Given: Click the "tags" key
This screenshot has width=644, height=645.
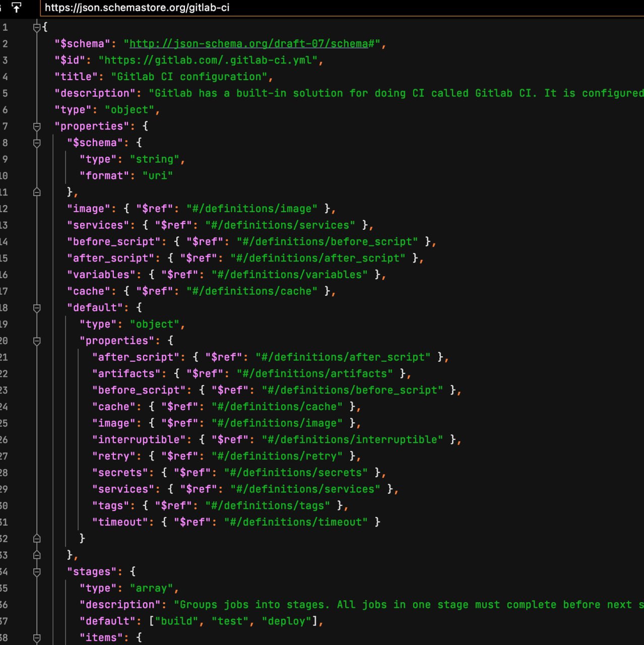Looking at the screenshot, I should [111, 505].
